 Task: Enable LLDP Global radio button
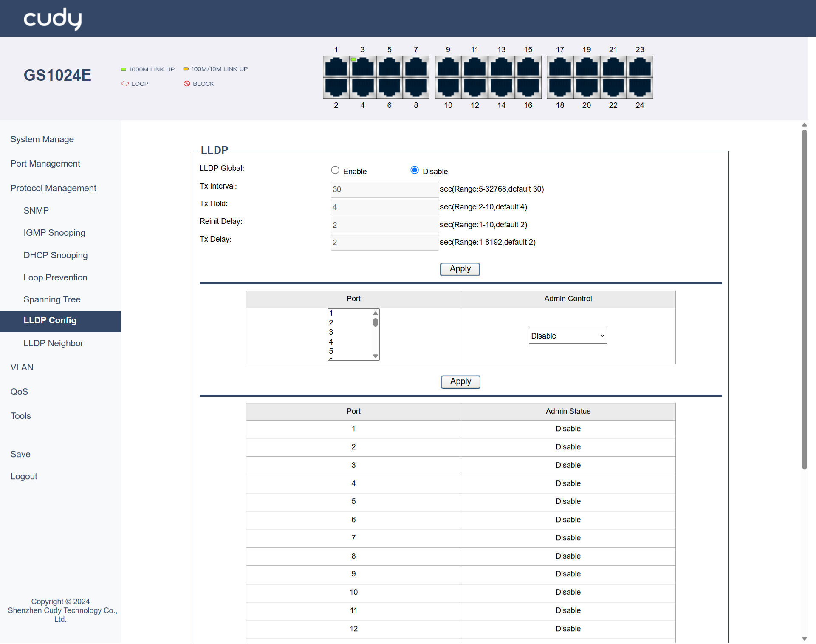(x=335, y=170)
